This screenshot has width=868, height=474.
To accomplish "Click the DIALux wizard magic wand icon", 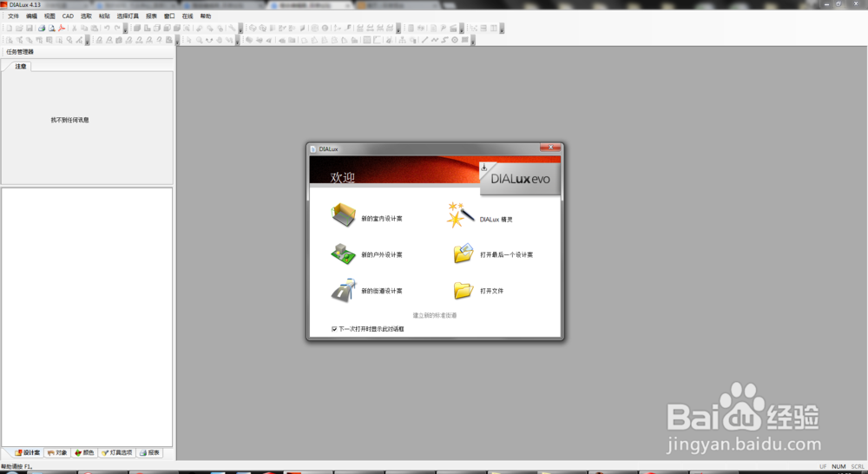I will 461,214.
